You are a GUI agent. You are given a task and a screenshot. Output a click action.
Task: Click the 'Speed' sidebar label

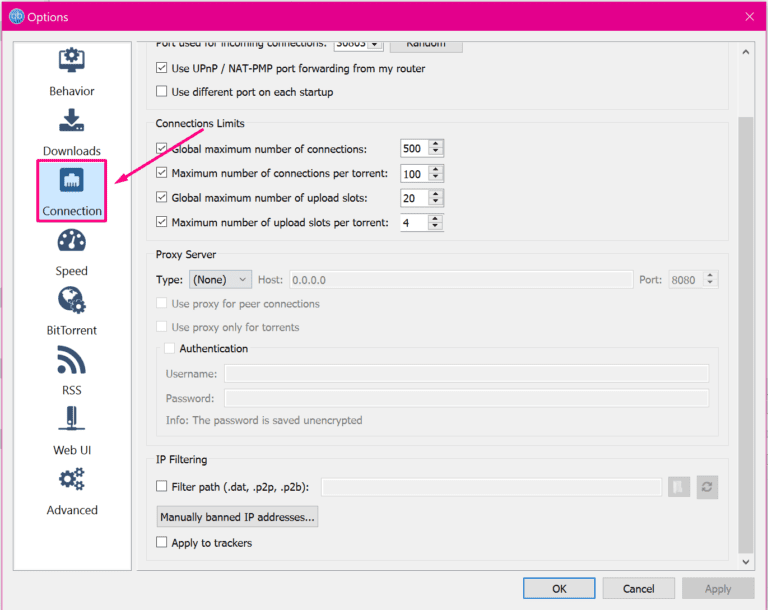(x=72, y=270)
